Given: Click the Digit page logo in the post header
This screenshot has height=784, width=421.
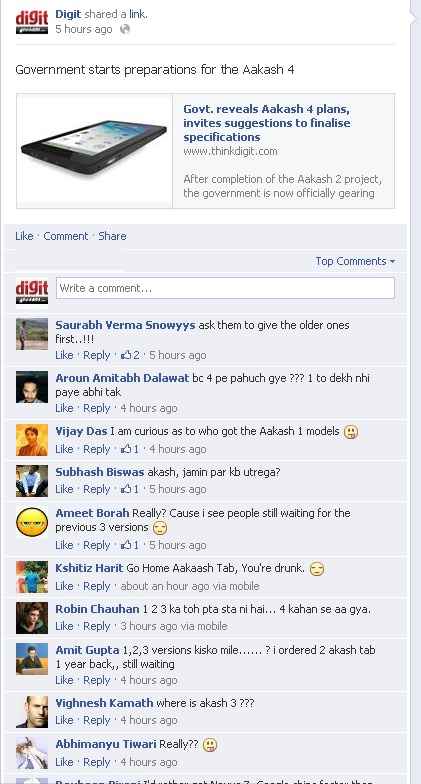Looking at the screenshot, I should tap(32, 22).
